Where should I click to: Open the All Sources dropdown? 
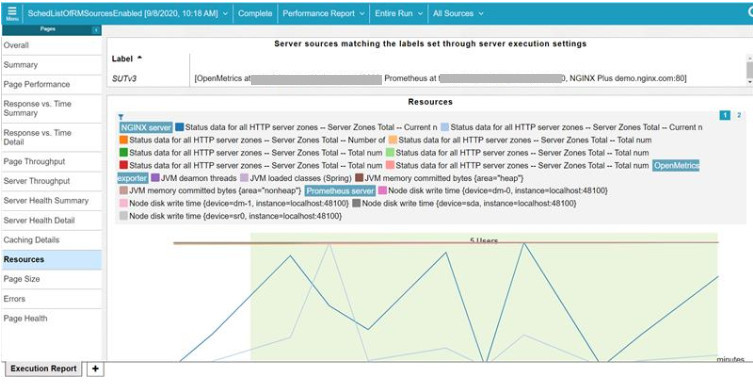click(x=458, y=13)
